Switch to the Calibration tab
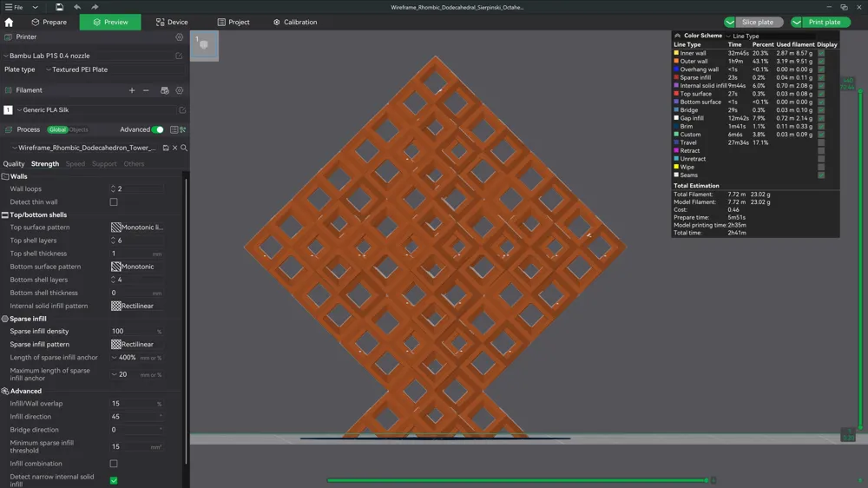The height and width of the screenshot is (488, 868). click(x=295, y=23)
